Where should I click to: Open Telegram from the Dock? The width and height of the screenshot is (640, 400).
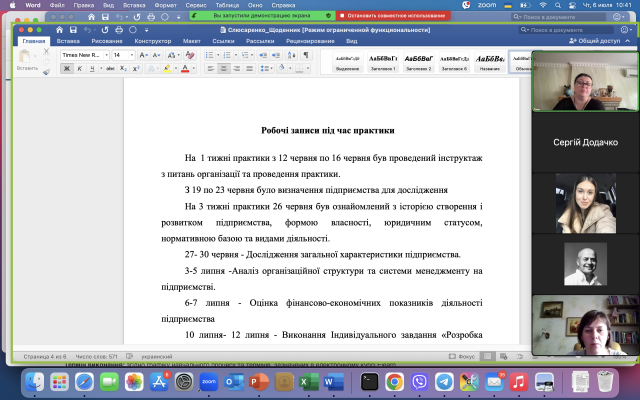tap(444, 382)
